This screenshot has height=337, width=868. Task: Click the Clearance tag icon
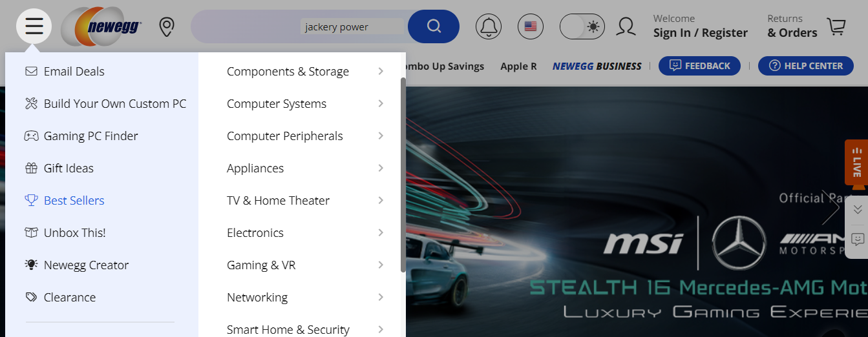pyautogui.click(x=31, y=297)
